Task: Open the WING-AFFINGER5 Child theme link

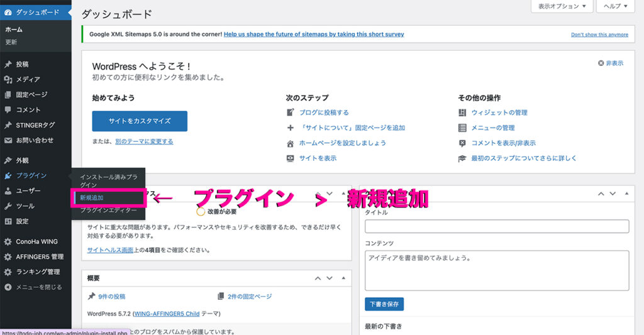Action: tap(167, 314)
